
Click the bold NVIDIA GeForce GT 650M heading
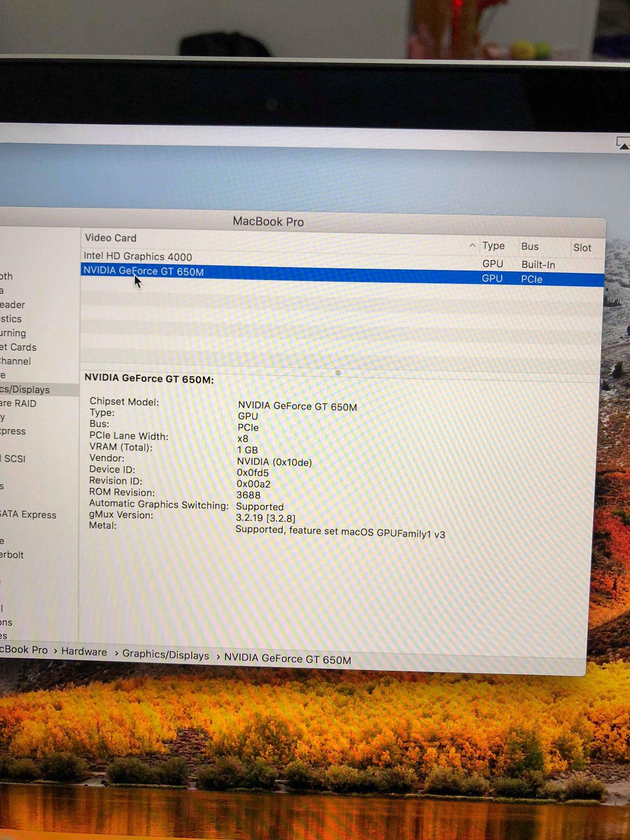(149, 379)
